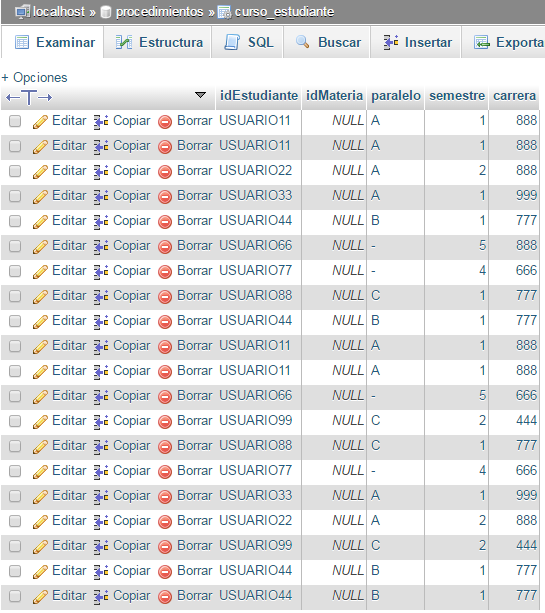The width and height of the screenshot is (545, 613).
Task: Expand the + Opciones section
Action: [x=34, y=77]
